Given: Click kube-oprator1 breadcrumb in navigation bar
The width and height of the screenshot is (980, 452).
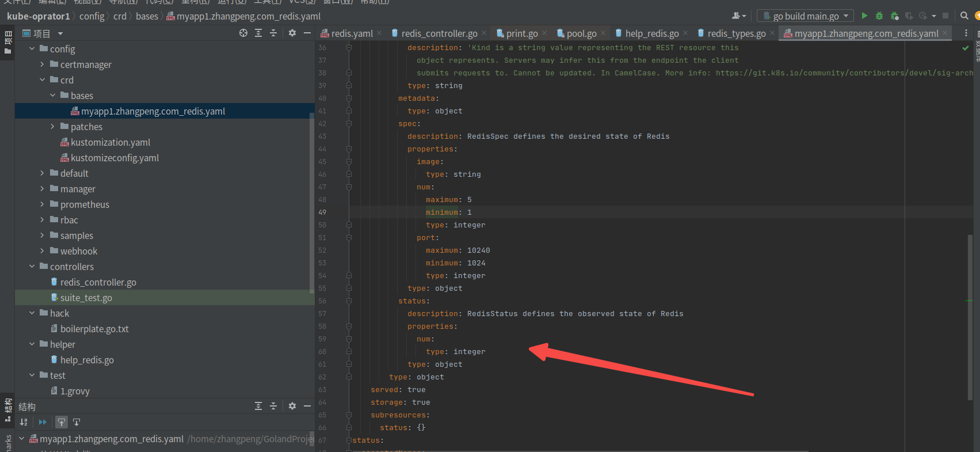Looking at the screenshot, I should click(x=38, y=16).
